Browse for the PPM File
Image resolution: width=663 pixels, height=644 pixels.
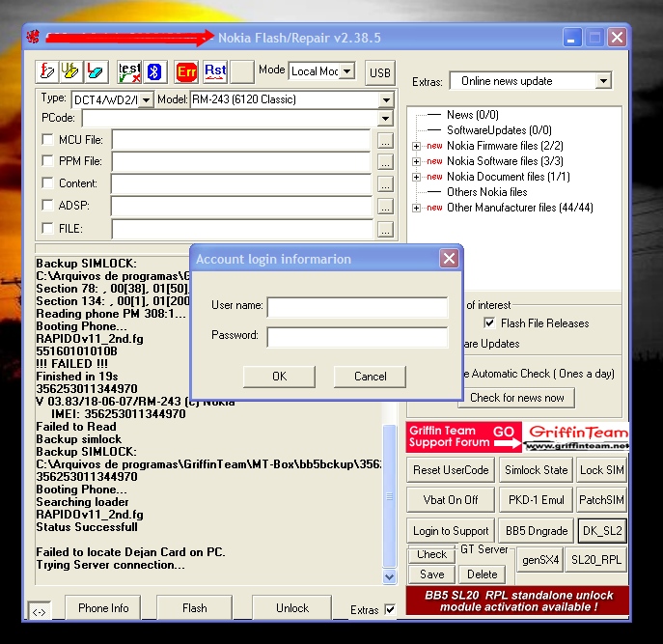(385, 162)
